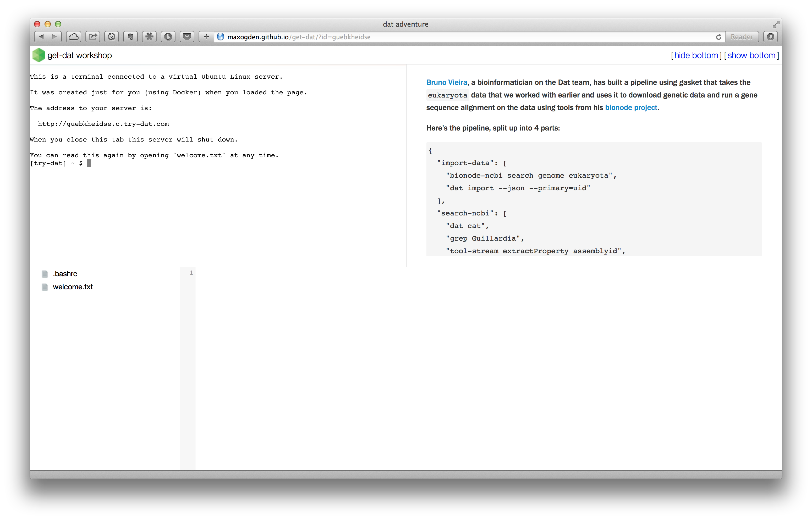812x520 pixels.
Task: Click line 1 in the editor gutter
Action: (x=191, y=273)
